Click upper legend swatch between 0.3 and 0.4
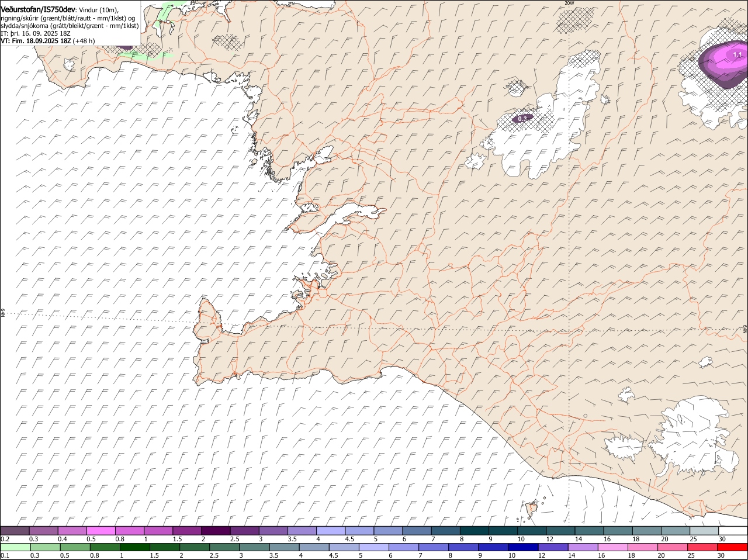Viewport: 748px width, 560px height. pos(44,531)
